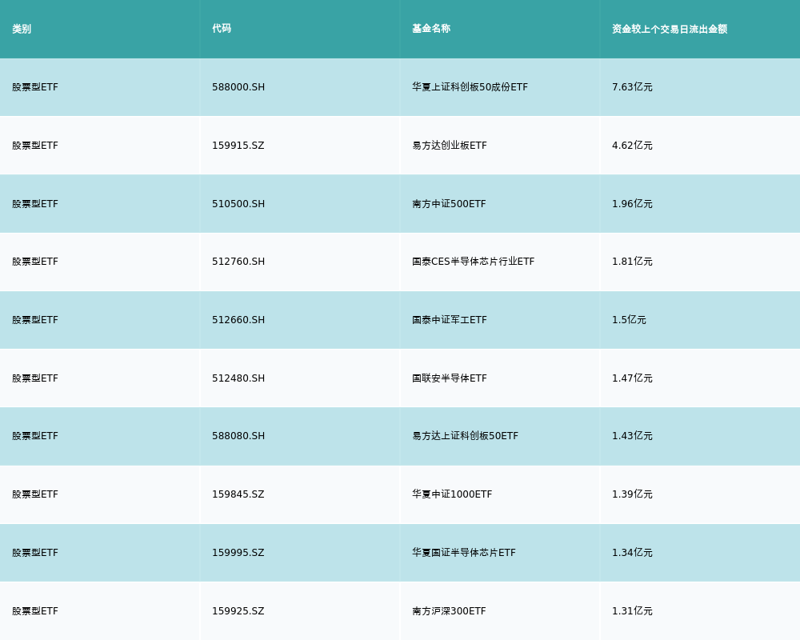Click the 1.81亿元 outflow value

tap(632, 261)
